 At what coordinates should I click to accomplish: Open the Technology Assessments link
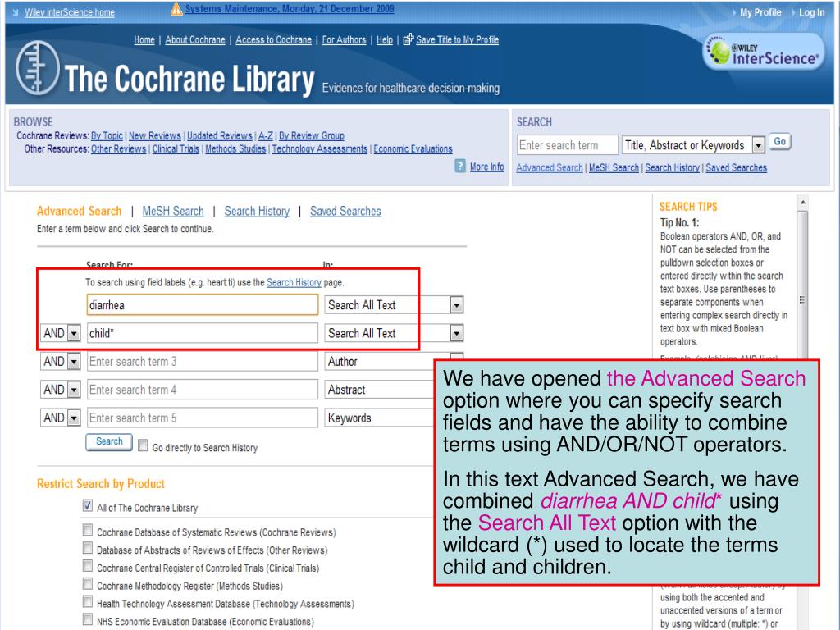(x=320, y=149)
